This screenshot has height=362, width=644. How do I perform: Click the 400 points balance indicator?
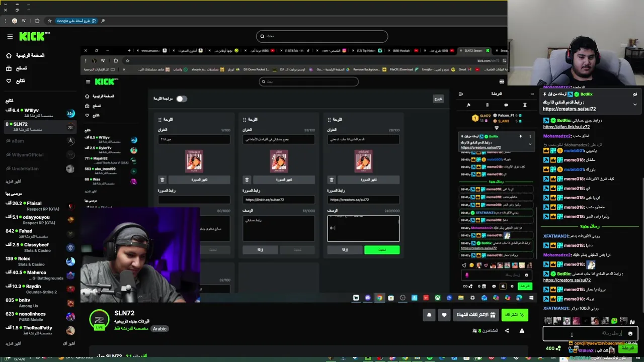pos(553,348)
